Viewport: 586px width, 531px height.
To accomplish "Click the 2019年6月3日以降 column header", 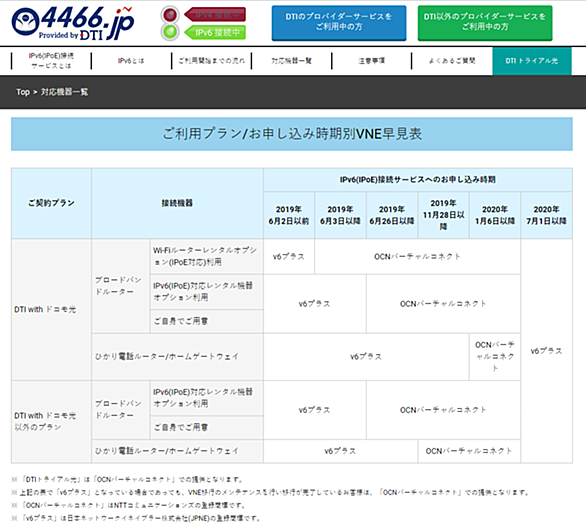I will (340, 215).
